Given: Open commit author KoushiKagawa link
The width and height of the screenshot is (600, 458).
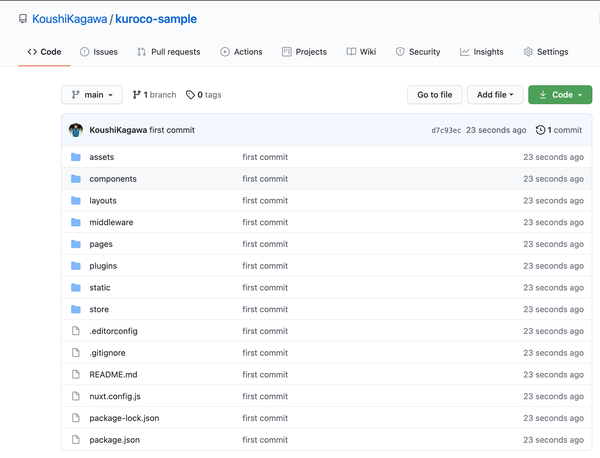Looking at the screenshot, I should 118,130.
